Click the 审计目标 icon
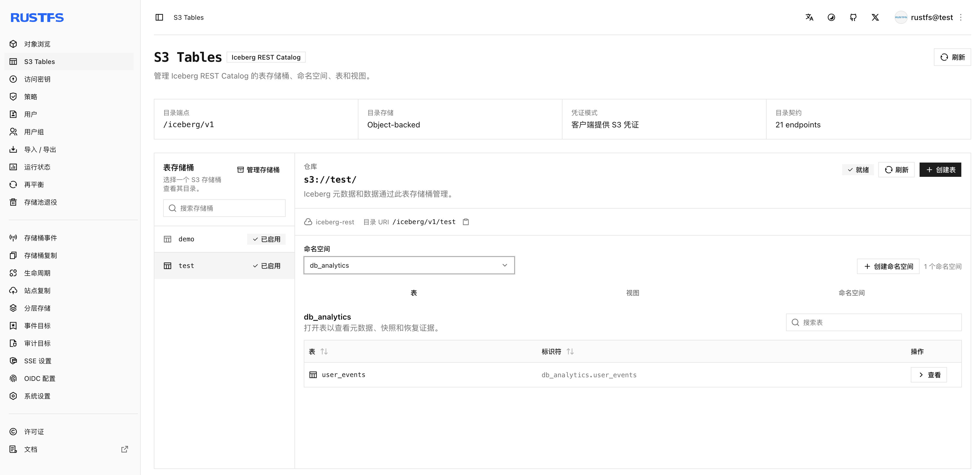 [13, 343]
